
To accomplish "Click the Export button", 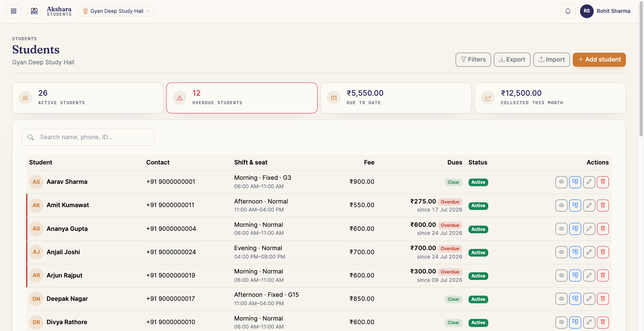I will 512,60.
